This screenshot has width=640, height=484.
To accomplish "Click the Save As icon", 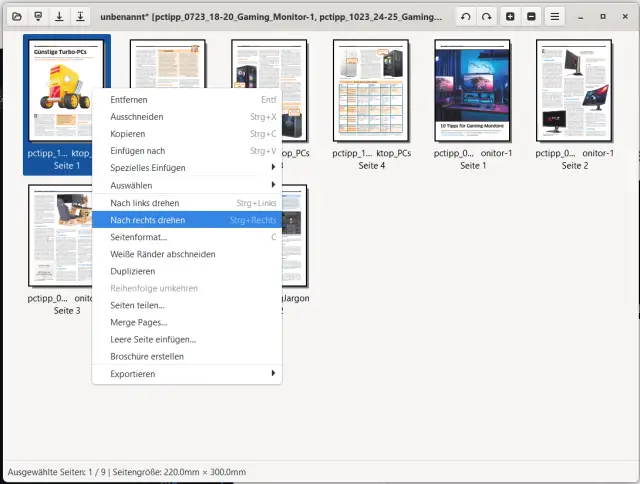I will coord(80,17).
